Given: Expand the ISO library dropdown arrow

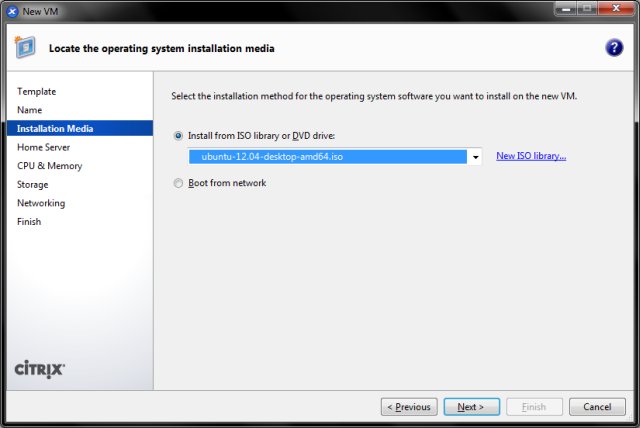Looking at the screenshot, I should coord(475,157).
